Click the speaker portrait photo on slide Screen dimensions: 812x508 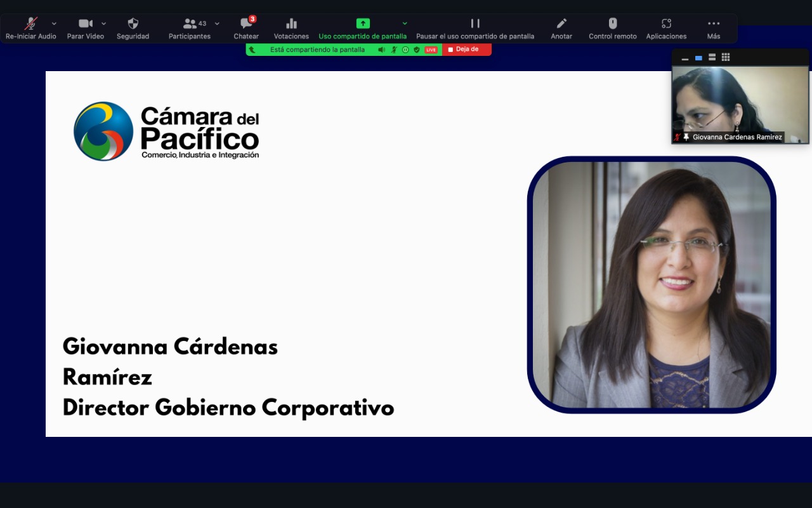click(652, 284)
